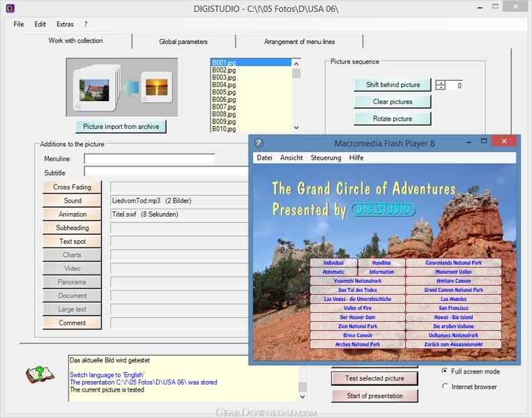
Task: Click Information in Flash presentation menu
Action: 381,272
